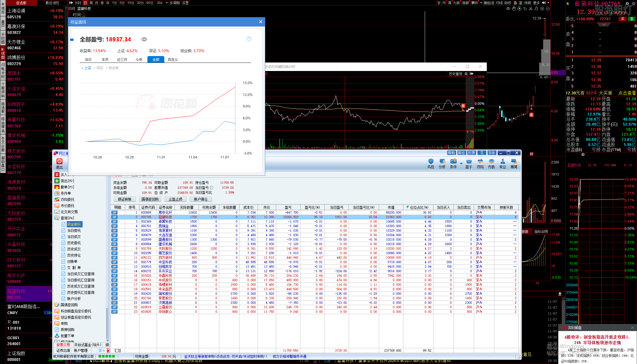Image resolution: width=637 pixels, height=364 pixels.
Task: Click the help question icon in 收益曲线 dialog
Action: (249, 39)
